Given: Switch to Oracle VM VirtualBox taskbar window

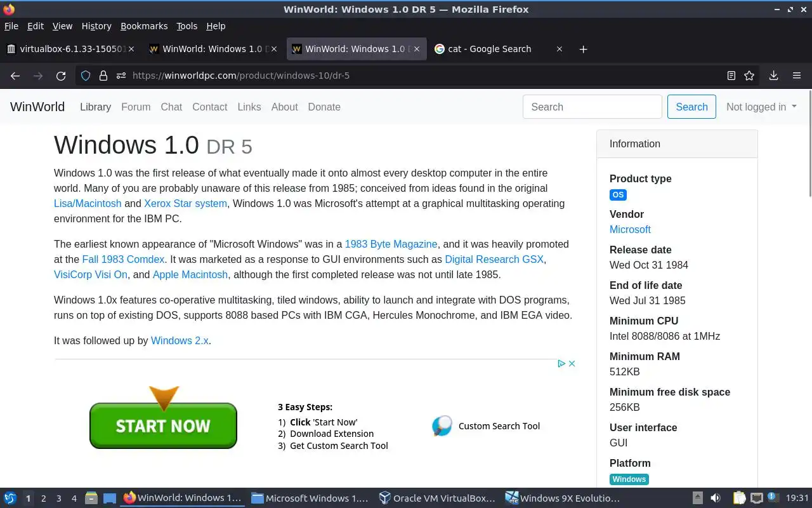Looking at the screenshot, I should [x=436, y=498].
